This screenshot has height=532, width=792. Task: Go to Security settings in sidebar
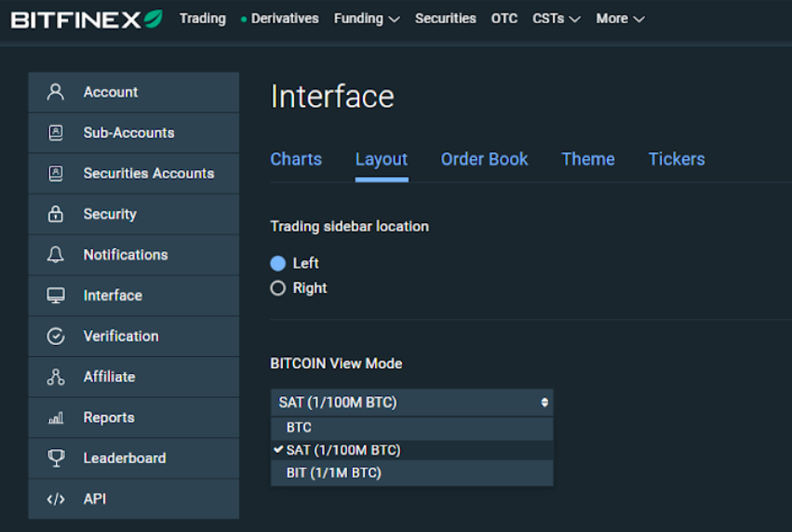[134, 214]
